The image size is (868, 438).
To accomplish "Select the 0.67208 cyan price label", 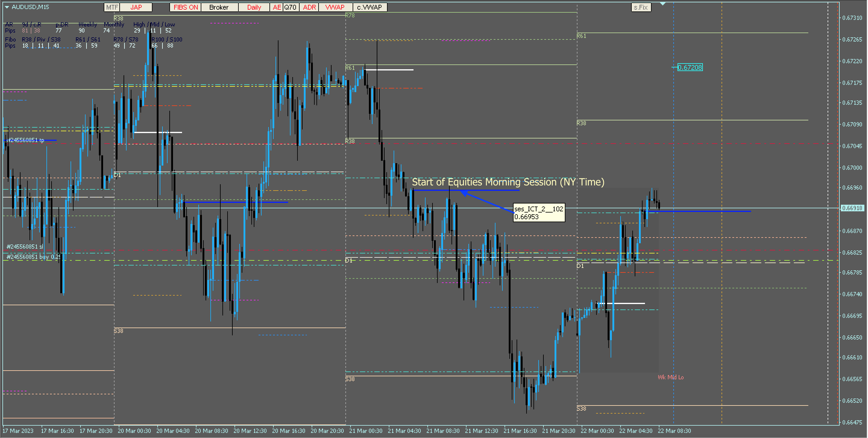I will tap(690, 68).
